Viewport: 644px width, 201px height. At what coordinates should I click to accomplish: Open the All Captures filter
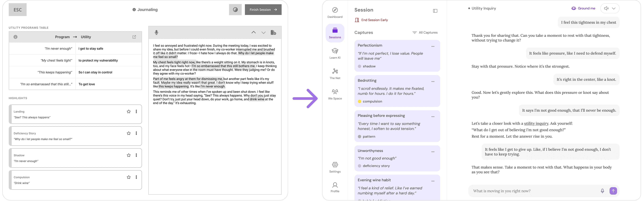click(425, 33)
